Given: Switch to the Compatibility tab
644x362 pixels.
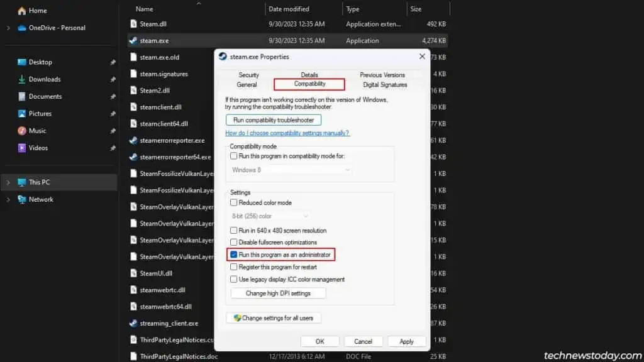Looking at the screenshot, I should [x=309, y=84].
